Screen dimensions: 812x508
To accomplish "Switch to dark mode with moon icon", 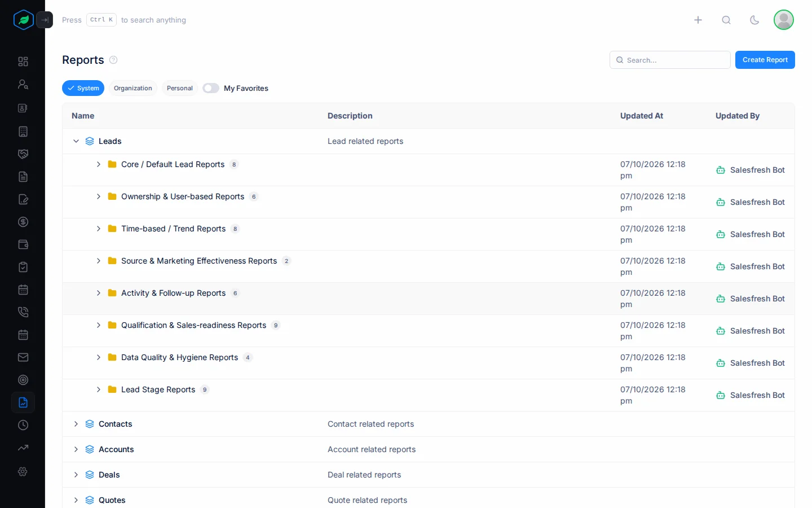I will coord(754,20).
